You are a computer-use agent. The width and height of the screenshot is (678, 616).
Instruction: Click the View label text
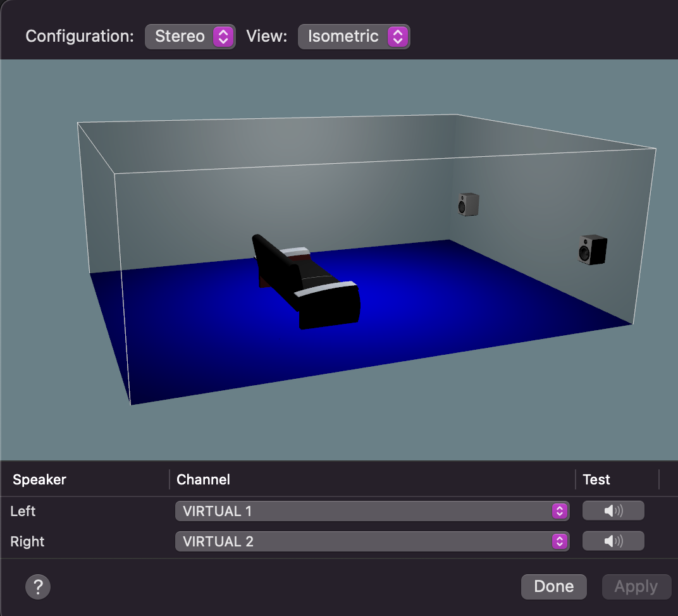click(266, 36)
